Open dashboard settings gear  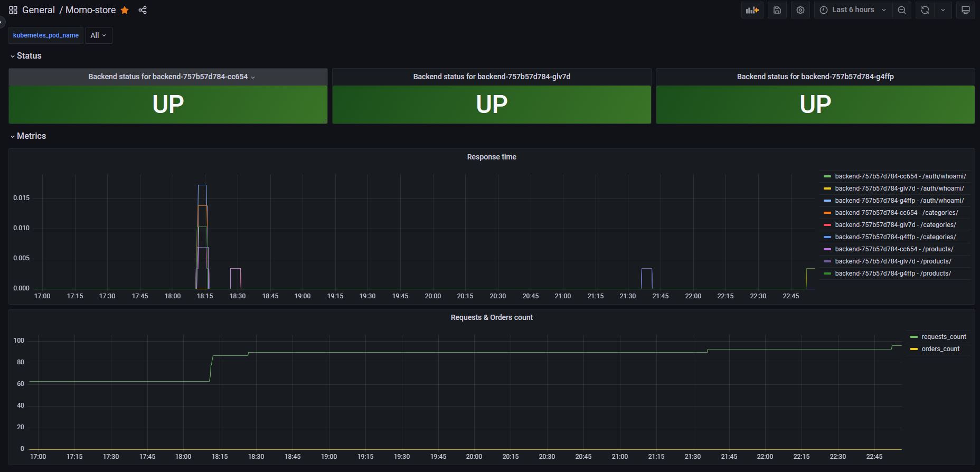click(x=800, y=10)
